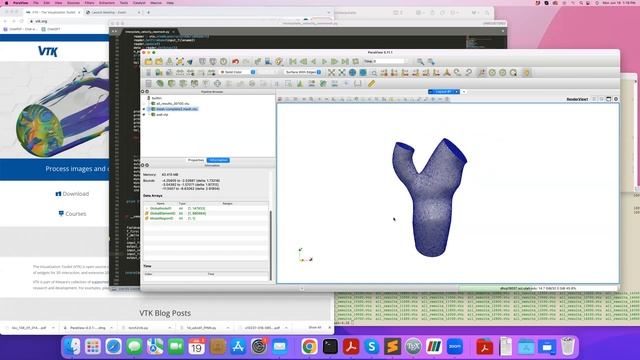This screenshot has width=640, height=360.
Task: Toggle visibility of all_results_00100.vtu
Action: click(144, 104)
